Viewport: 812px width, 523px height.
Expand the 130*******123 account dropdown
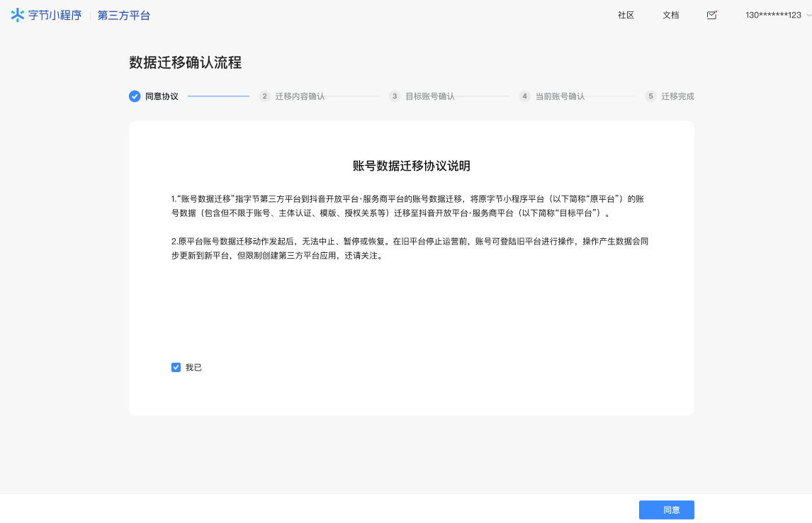[x=778, y=15]
